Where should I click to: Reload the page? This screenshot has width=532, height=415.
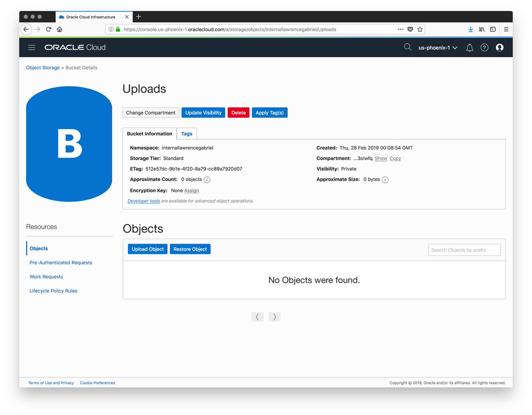tap(49, 29)
